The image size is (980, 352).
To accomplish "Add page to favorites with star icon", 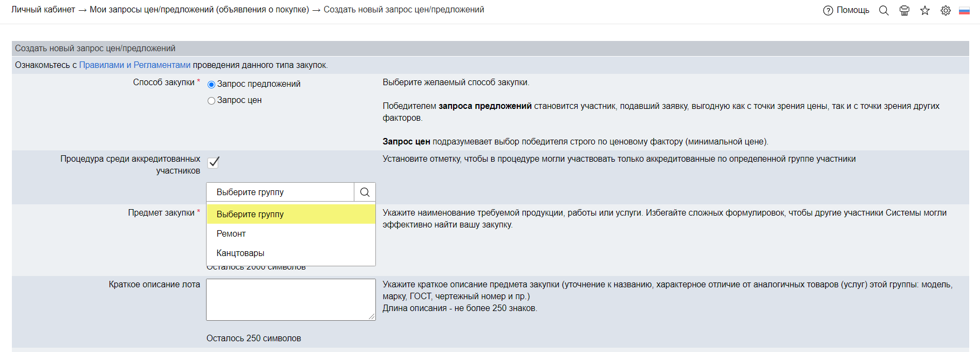I will (925, 10).
